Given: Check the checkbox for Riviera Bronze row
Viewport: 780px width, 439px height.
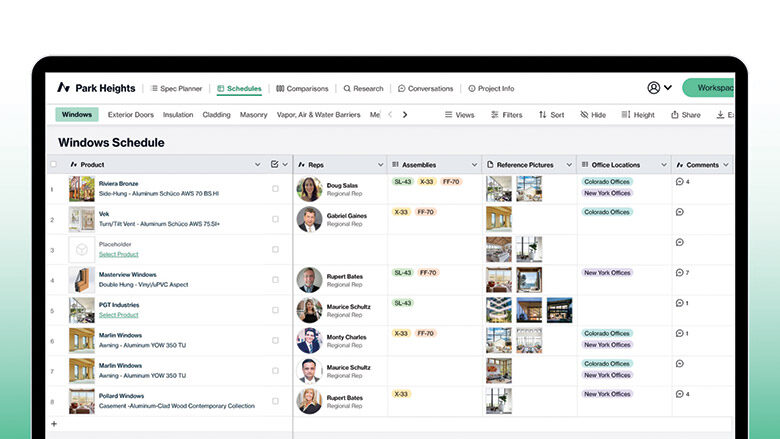Looking at the screenshot, I should pos(276,188).
